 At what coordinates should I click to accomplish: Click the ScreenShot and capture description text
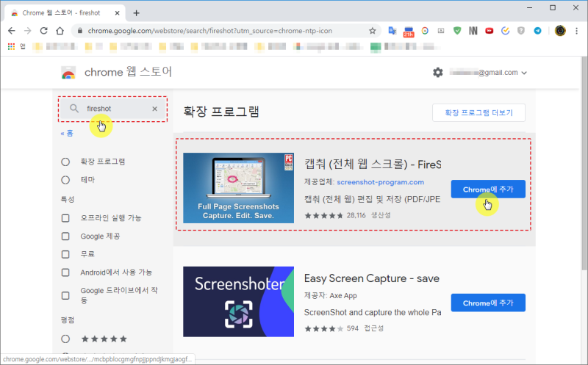click(x=373, y=313)
